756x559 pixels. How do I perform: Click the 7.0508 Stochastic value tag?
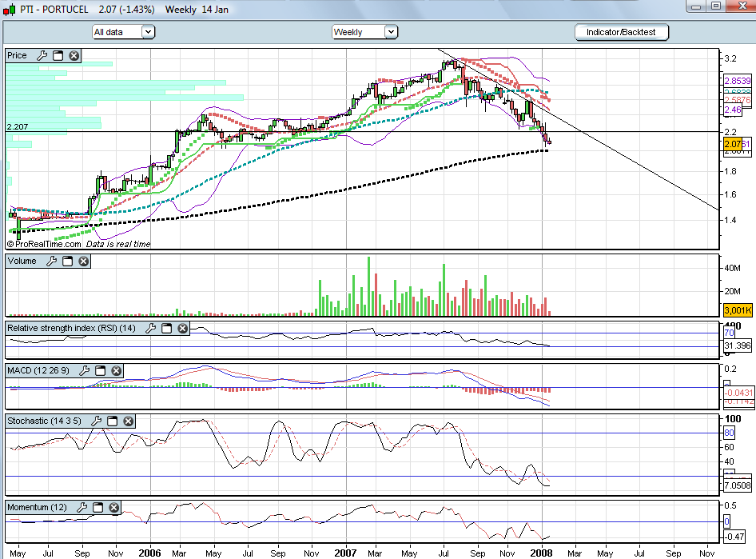point(738,485)
